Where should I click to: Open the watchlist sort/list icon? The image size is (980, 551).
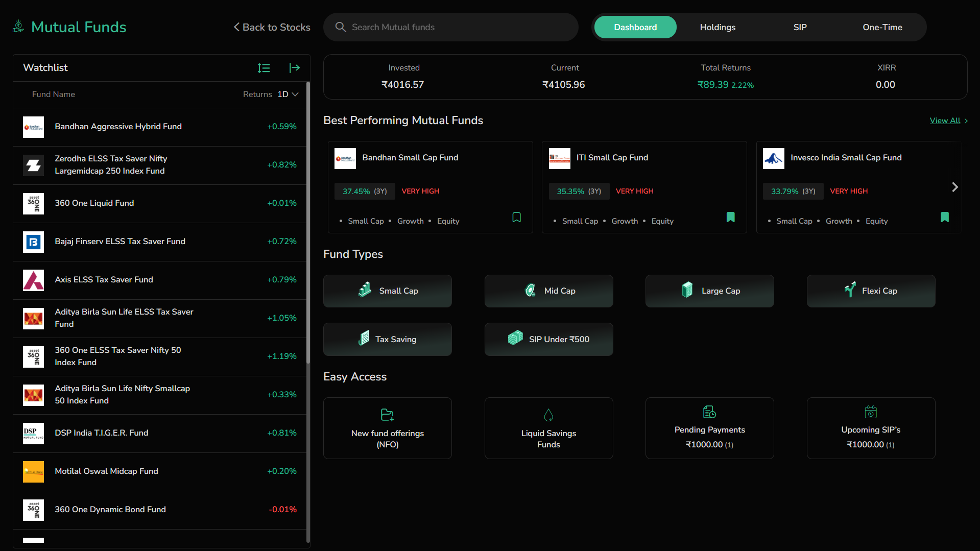[x=264, y=68]
